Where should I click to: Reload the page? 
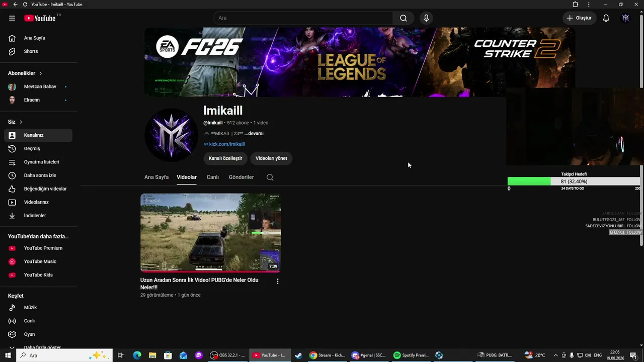point(25,5)
